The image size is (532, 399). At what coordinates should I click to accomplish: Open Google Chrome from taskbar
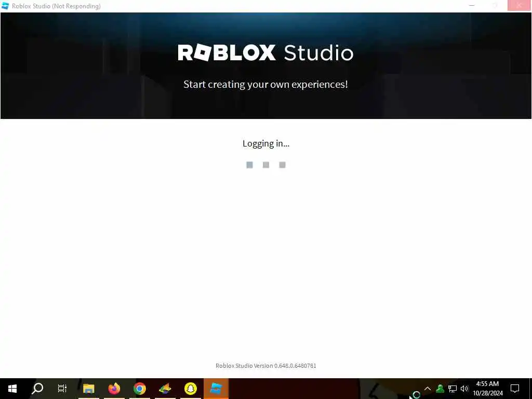coord(139,389)
